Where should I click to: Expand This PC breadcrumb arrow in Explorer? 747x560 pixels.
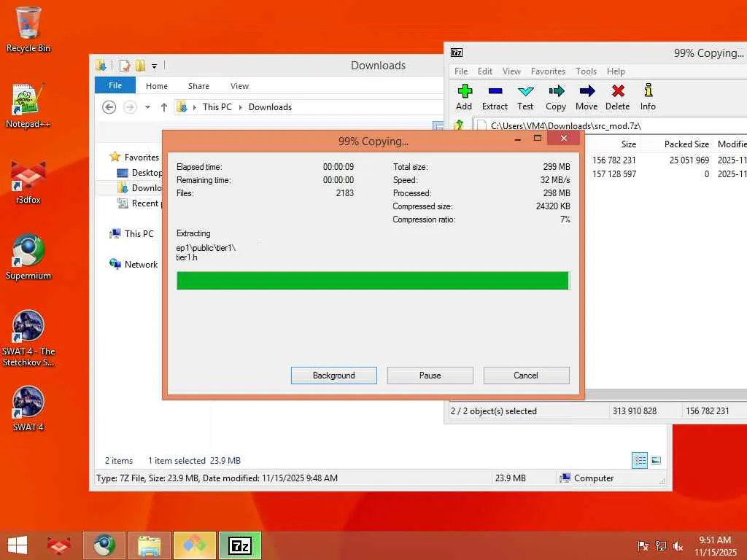240,108
